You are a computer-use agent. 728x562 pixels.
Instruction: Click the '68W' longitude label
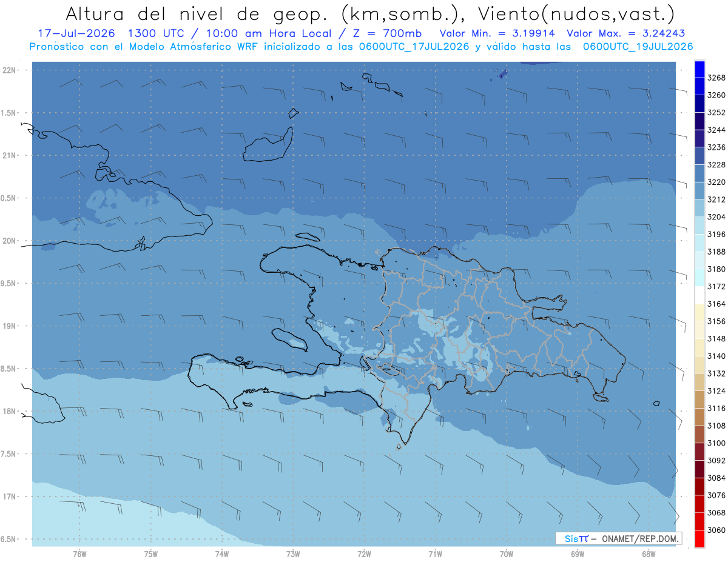tap(649, 554)
